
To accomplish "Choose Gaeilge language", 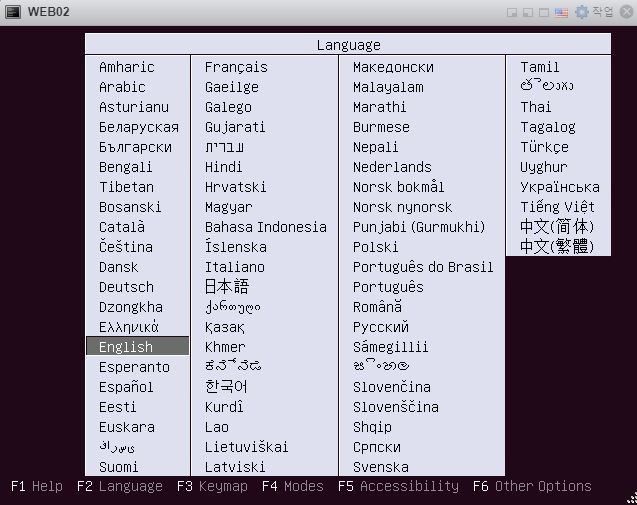I will tap(232, 87).
